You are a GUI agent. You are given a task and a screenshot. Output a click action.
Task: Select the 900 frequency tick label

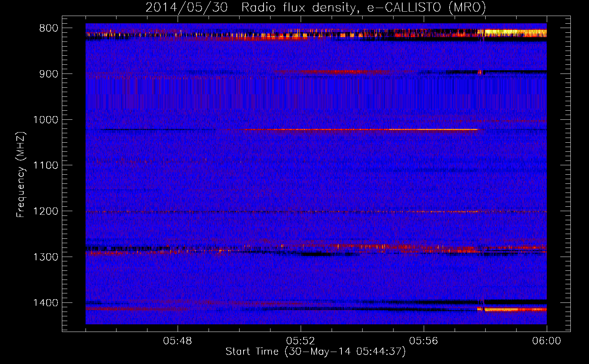pos(49,74)
